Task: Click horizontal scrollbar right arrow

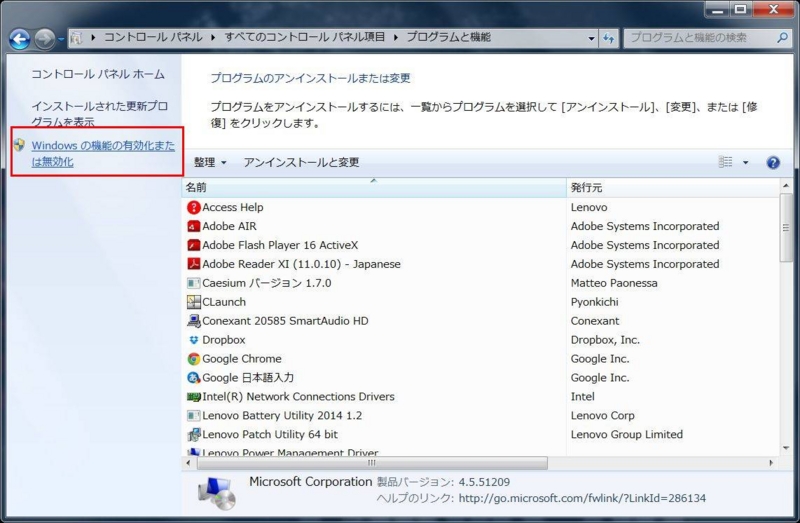Action: (x=771, y=463)
